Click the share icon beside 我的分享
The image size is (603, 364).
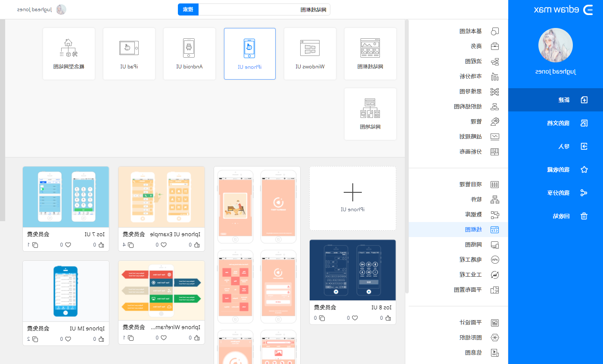[x=584, y=193]
